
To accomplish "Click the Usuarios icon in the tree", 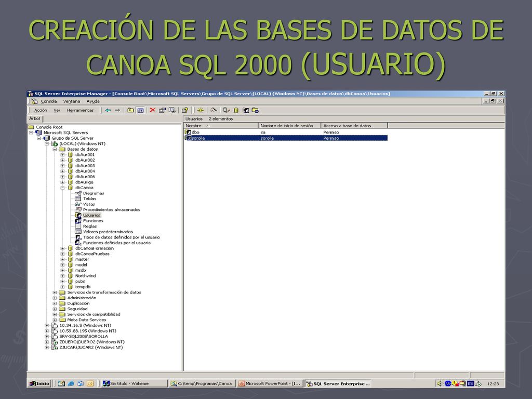I will [78, 215].
